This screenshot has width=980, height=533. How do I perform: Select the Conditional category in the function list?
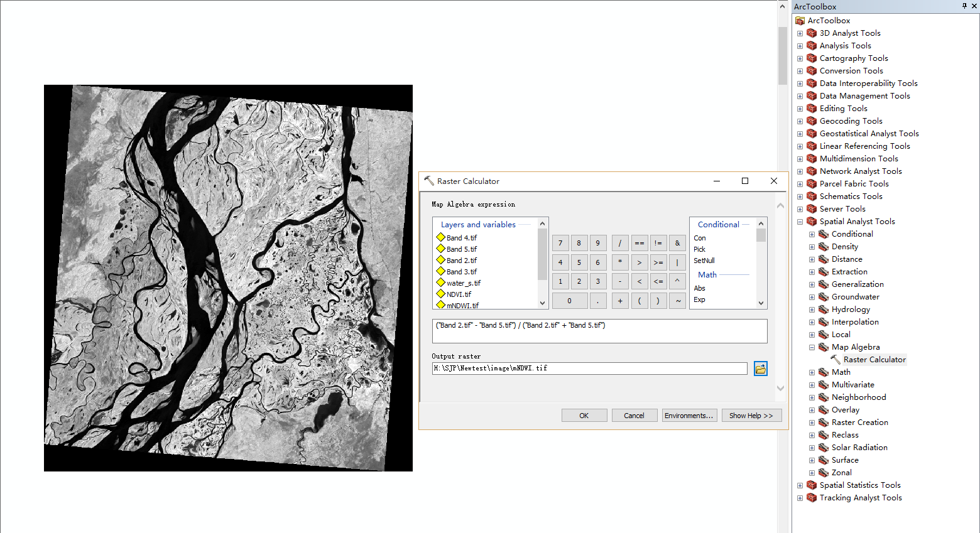tap(719, 224)
